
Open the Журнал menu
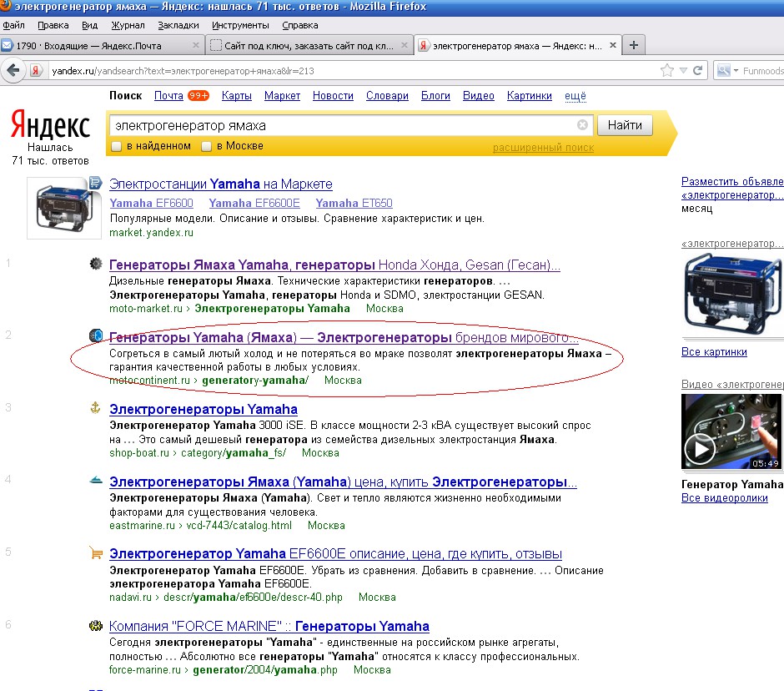click(x=128, y=25)
